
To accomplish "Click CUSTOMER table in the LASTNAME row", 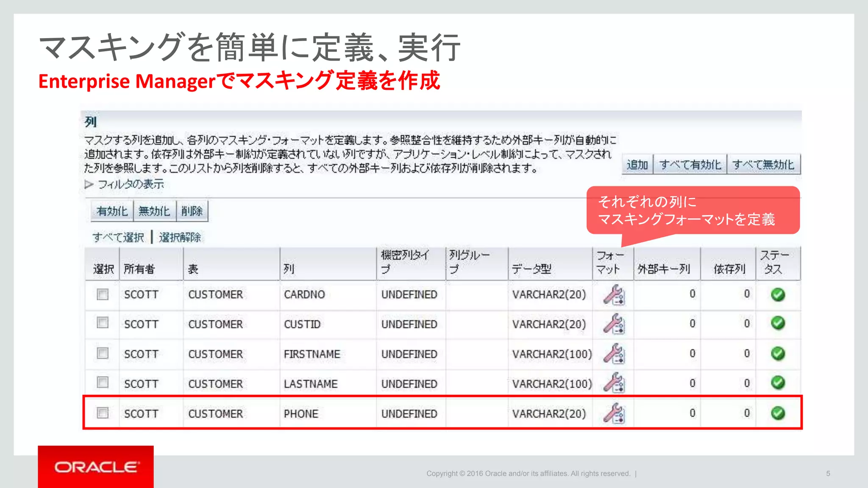I will (215, 384).
